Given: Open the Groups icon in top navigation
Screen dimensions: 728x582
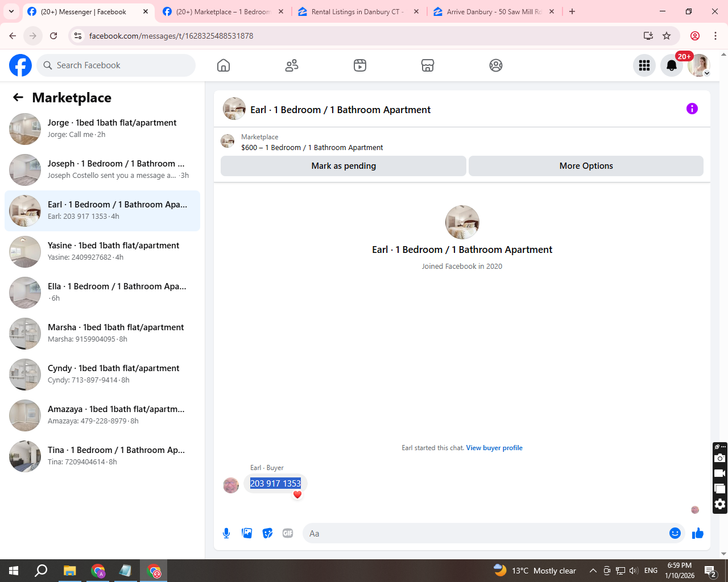Looking at the screenshot, I should [496, 65].
